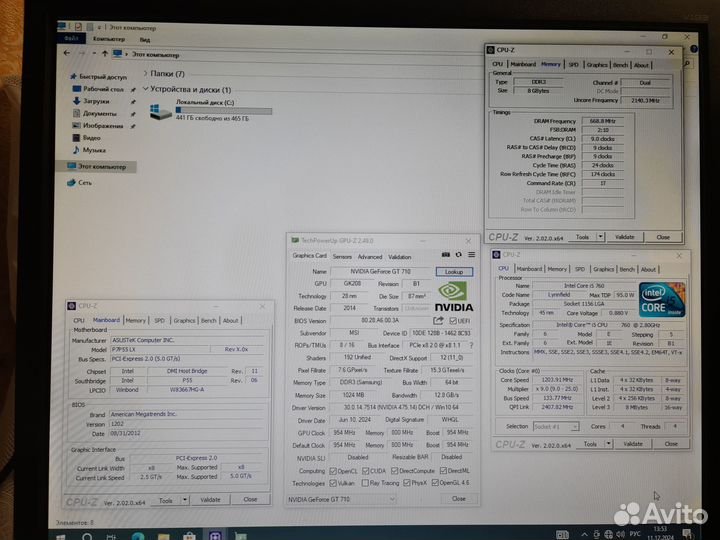
Task: Click Validate in the CPU-Z CPU window
Action: pos(633,444)
